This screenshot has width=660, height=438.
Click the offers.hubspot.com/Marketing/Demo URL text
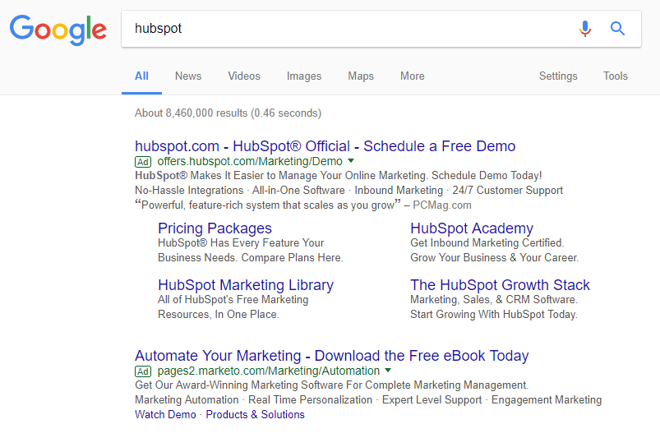click(x=250, y=162)
